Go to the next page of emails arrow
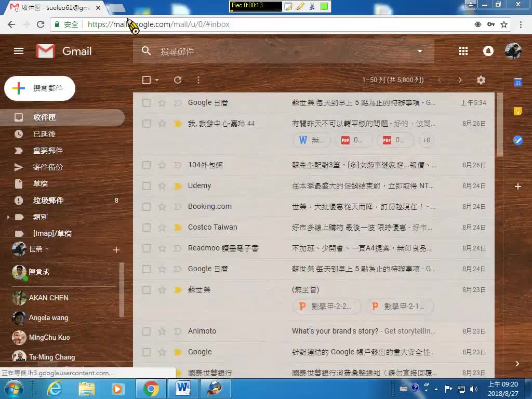This screenshot has height=399, width=532. coord(460,79)
